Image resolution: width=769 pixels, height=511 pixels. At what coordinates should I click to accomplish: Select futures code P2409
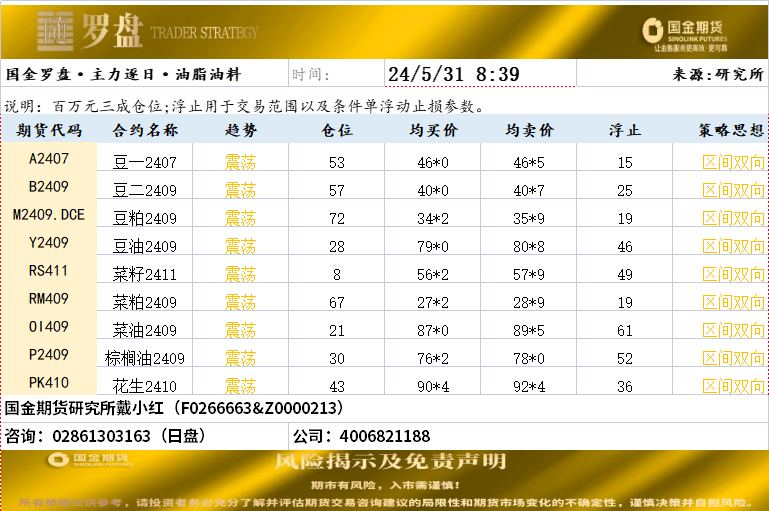pos(49,354)
